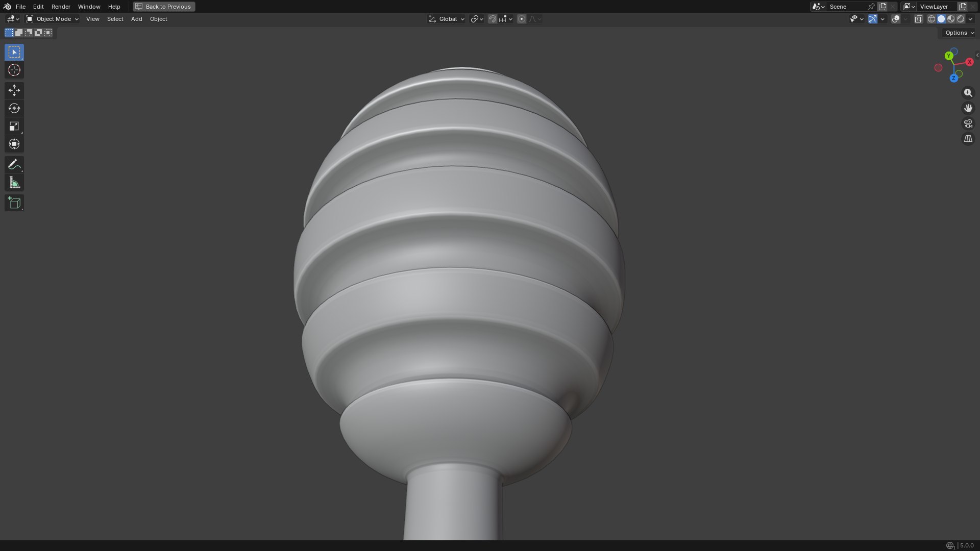Image resolution: width=980 pixels, height=551 pixels.
Task: Click the ViewLayer name field
Action: click(x=937, y=7)
